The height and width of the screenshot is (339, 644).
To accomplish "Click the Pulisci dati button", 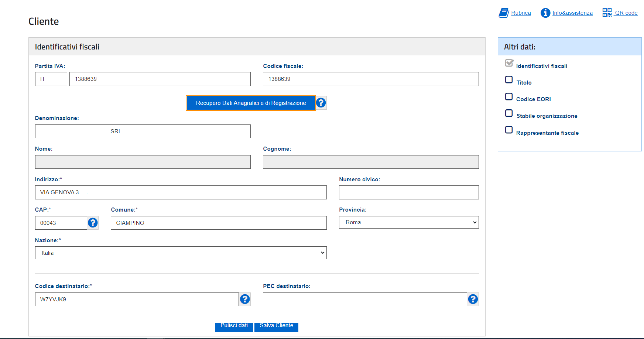I will [x=234, y=326].
